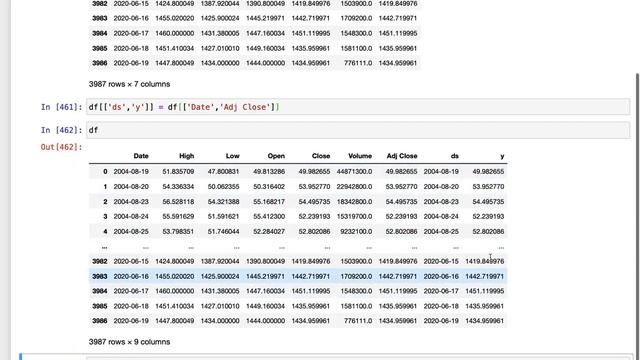The width and height of the screenshot is (640, 360).
Task: Click the In [462] prompt label
Action: 61,130
